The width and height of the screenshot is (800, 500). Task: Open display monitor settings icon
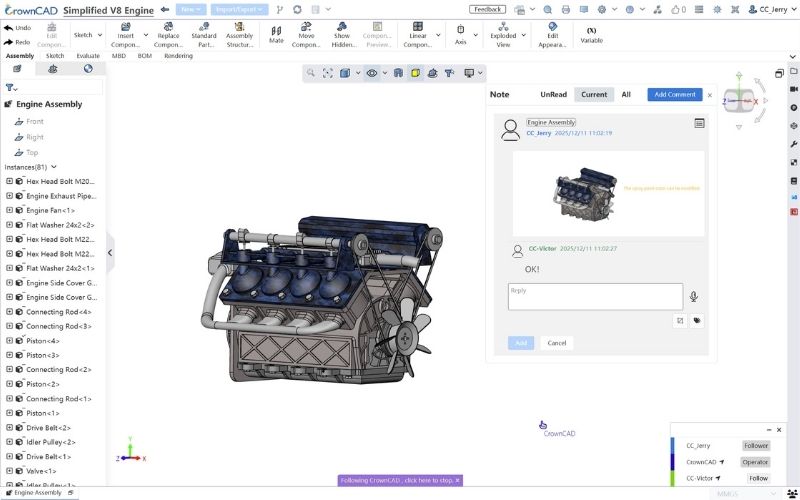[469, 73]
